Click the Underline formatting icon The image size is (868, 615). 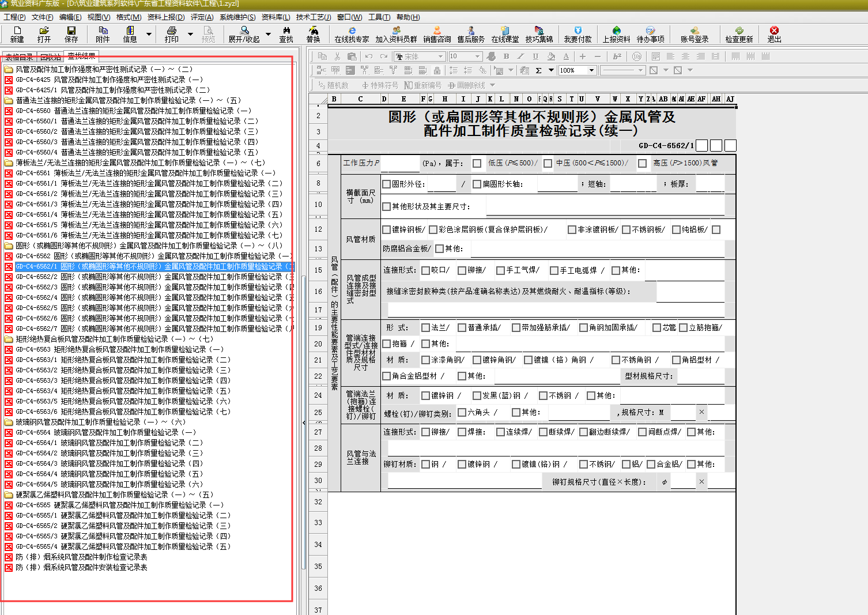tap(535, 56)
